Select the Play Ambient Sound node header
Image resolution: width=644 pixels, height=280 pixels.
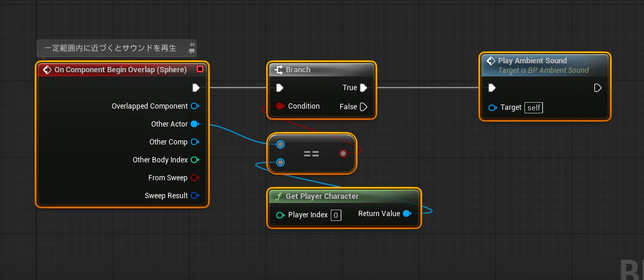(545, 65)
